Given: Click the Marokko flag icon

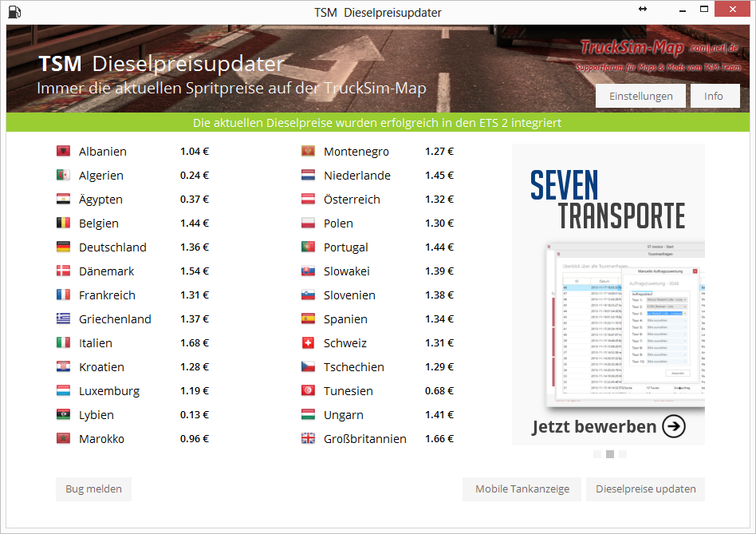Looking at the screenshot, I should [x=63, y=438].
